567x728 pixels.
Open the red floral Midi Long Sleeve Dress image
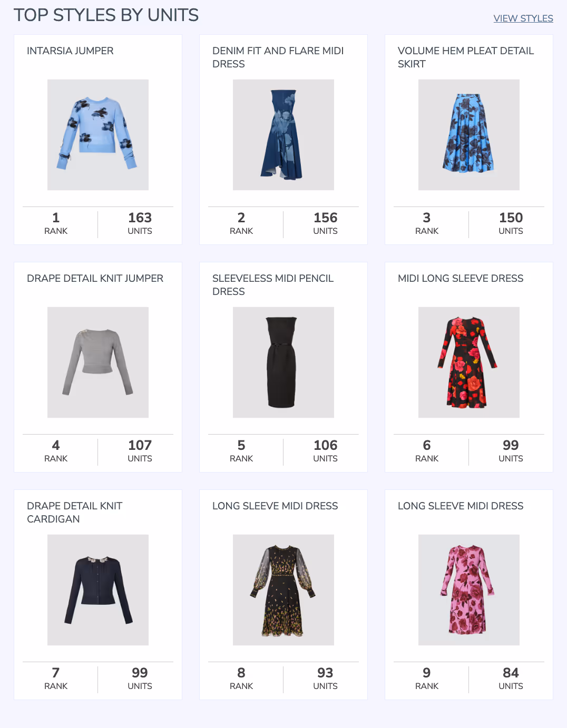tap(469, 362)
